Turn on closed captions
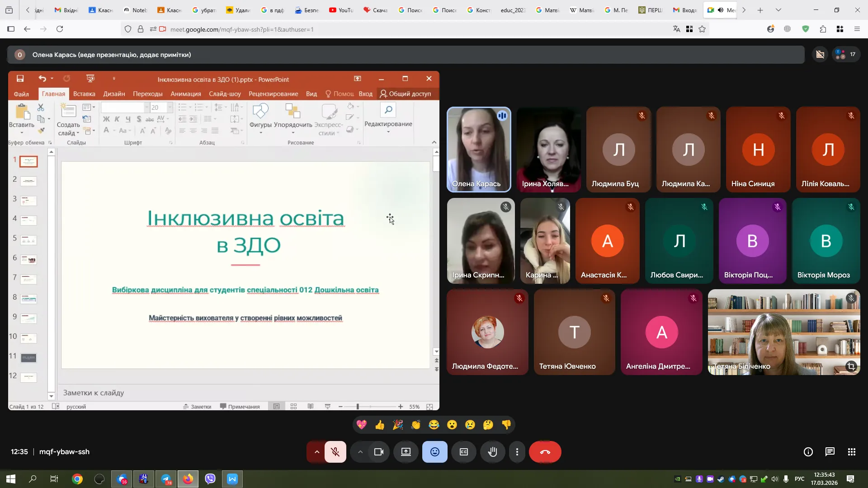This screenshot has width=868, height=488. click(463, 452)
